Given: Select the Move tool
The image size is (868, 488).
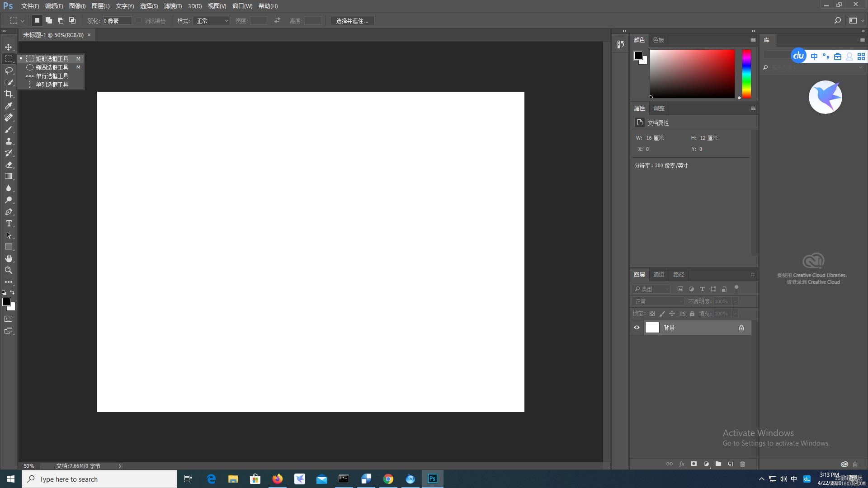Looking at the screenshot, I should tap(9, 47).
